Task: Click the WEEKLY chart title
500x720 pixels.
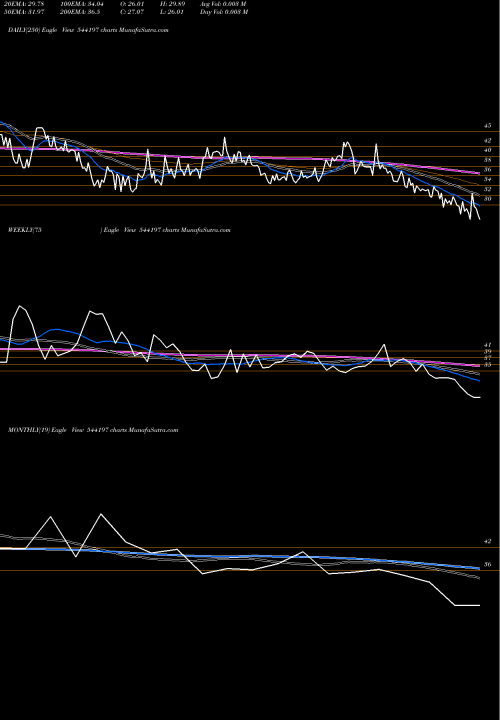Action: [x=119, y=230]
